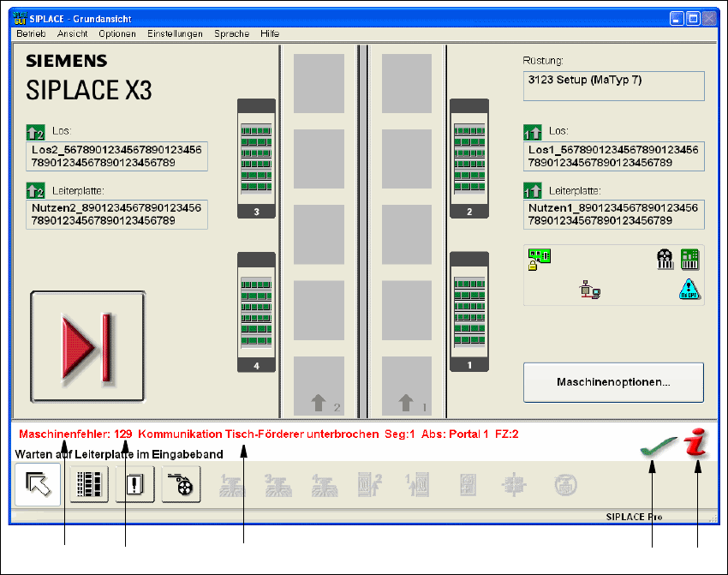Viewport: 728px width, 575px height.
Task: Open the Hilfe menu
Action: (x=270, y=33)
